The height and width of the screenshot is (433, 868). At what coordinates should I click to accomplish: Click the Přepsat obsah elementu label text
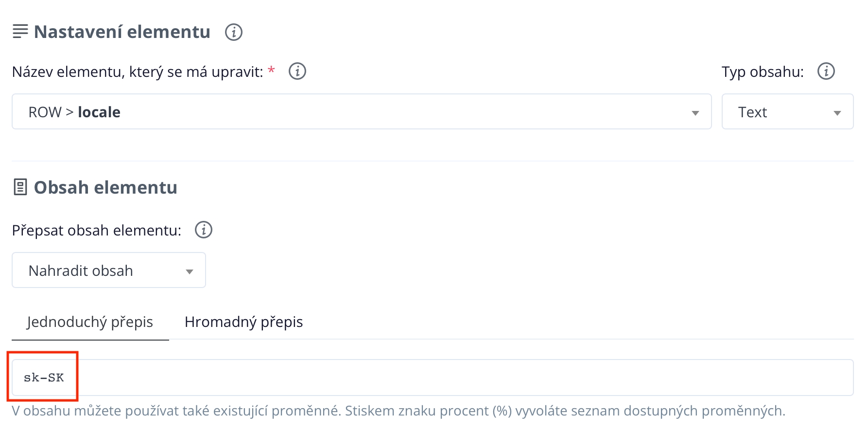pos(97,231)
